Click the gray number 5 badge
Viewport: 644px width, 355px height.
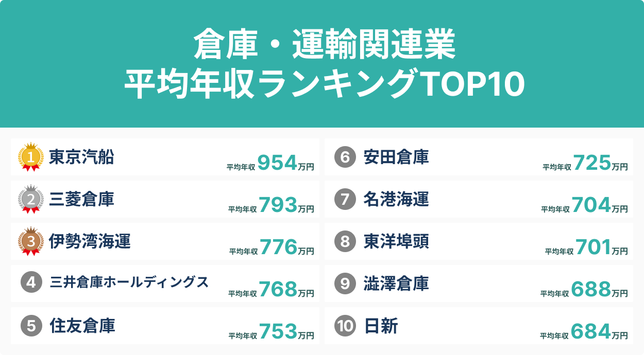[x=31, y=325]
